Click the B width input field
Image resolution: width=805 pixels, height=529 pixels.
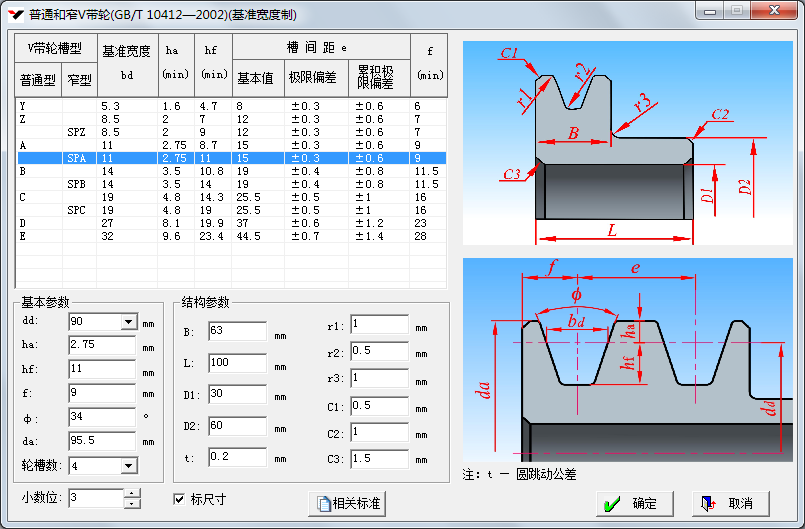[x=237, y=331]
